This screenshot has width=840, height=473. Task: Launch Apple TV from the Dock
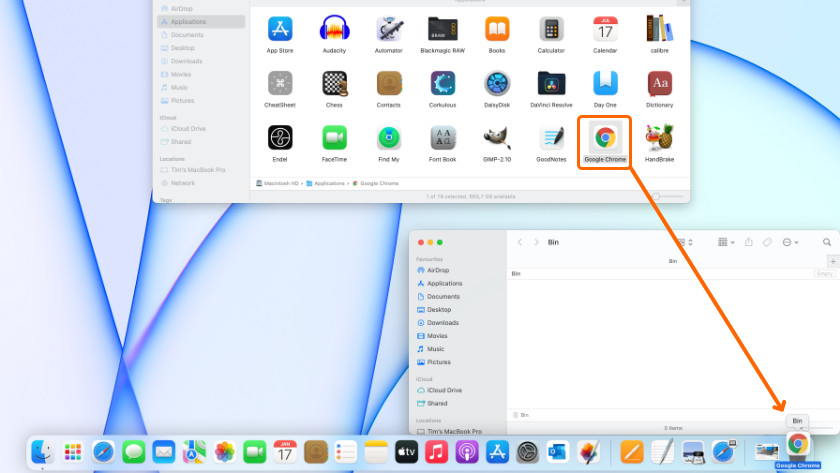407,452
